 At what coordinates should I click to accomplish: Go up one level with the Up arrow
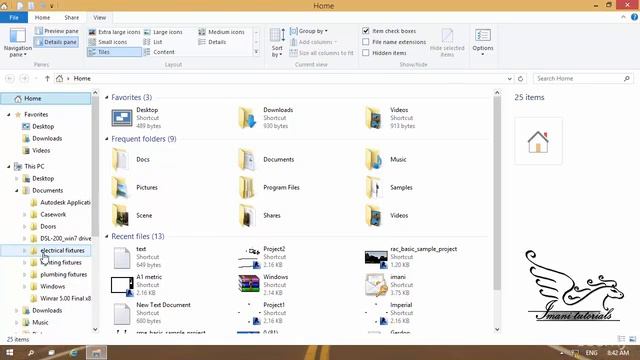pos(47,78)
